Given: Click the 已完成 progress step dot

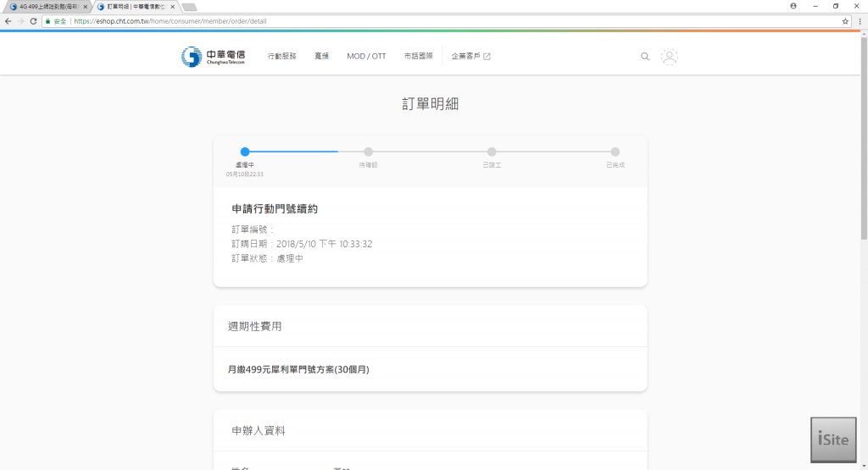Looking at the screenshot, I should tap(615, 152).
